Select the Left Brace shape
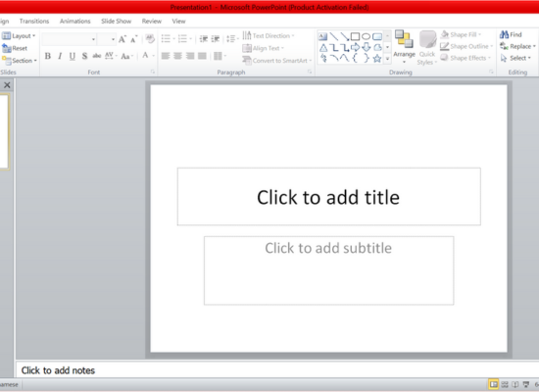Image resolution: width=539 pixels, height=392 pixels. tap(355, 58)
